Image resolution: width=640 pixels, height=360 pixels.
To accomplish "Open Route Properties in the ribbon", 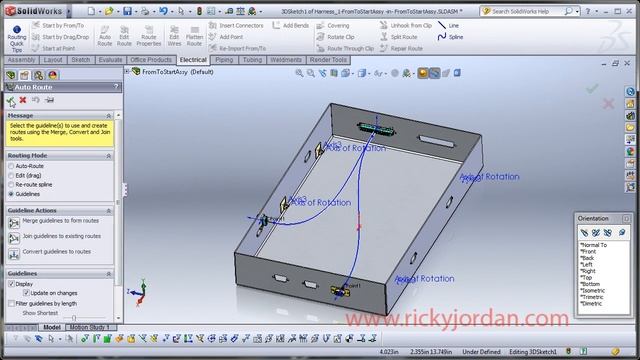I will pos(149,36).
